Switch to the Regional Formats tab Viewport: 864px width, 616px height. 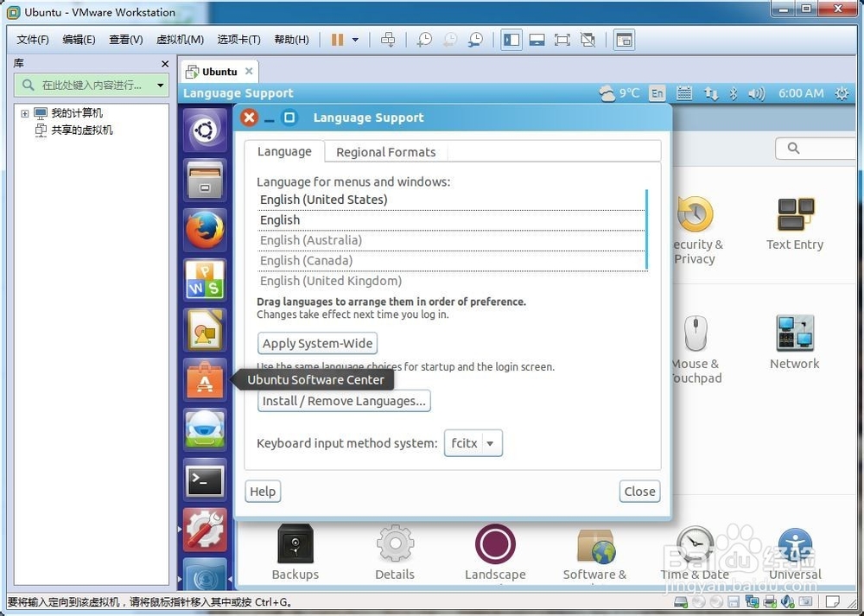tap(385, 152)
